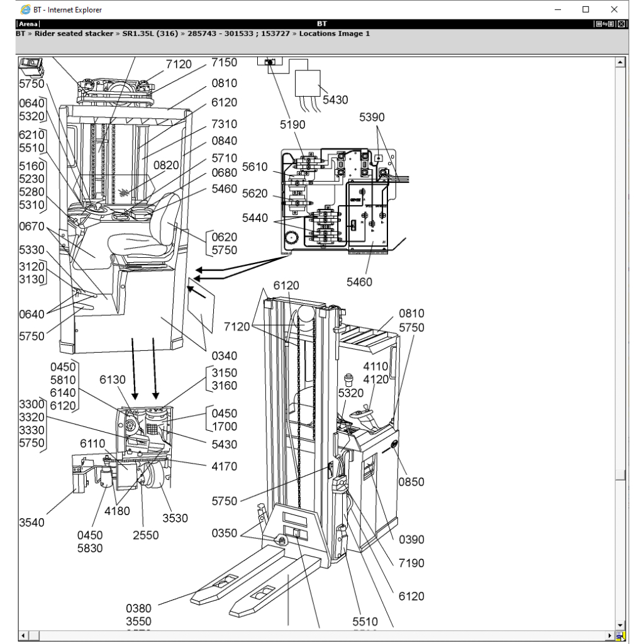Screen dimensions: 644x644
Task: Select the BT title in the black header bar
Action: coord(323,23)
